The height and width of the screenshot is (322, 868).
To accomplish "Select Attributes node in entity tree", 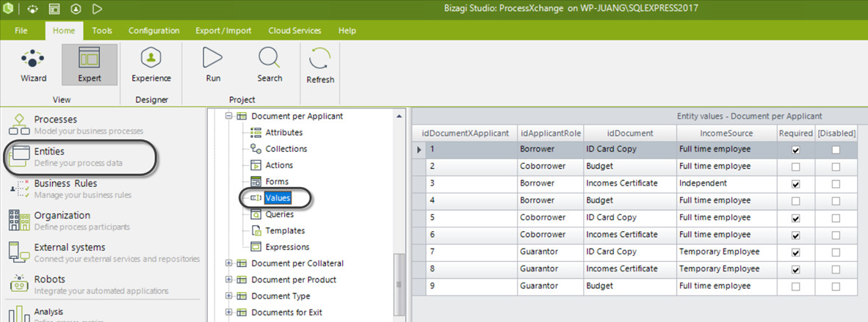I will pos(284,133).
